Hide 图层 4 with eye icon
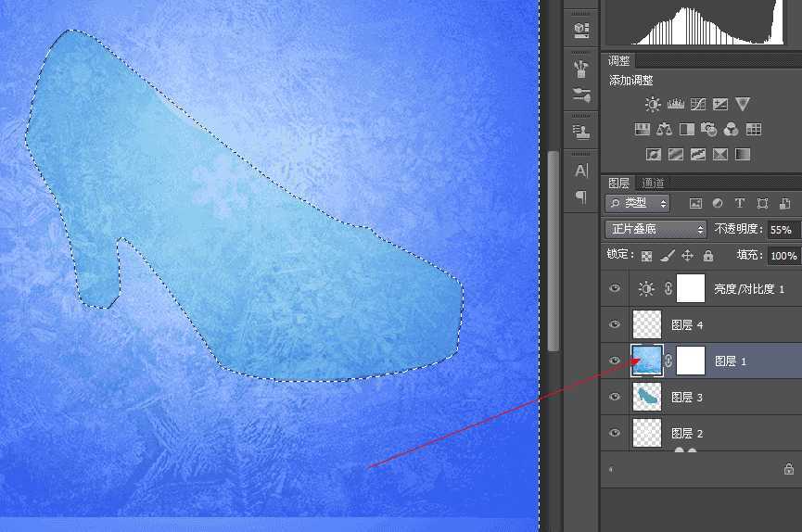This screenshot has width=802, height=532. 615,324
